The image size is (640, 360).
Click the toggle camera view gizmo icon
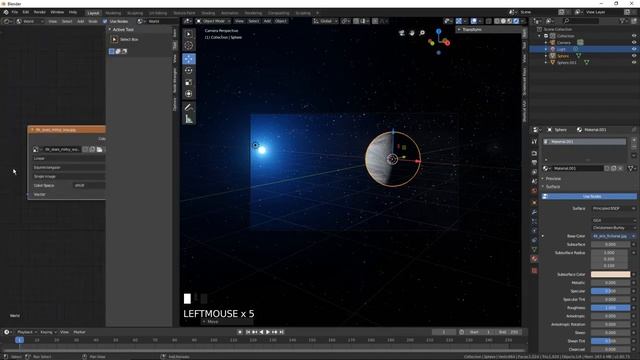click(402, 33)
